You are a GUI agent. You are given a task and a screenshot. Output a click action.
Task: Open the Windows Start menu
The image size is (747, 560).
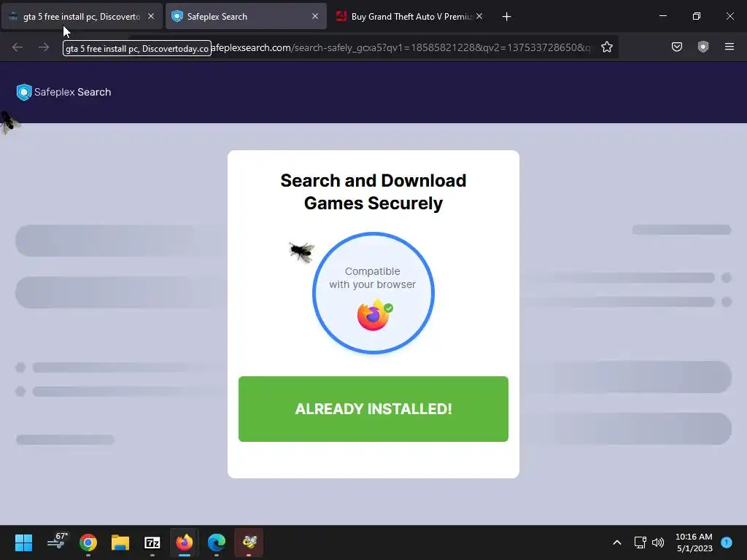click(23, 542)
